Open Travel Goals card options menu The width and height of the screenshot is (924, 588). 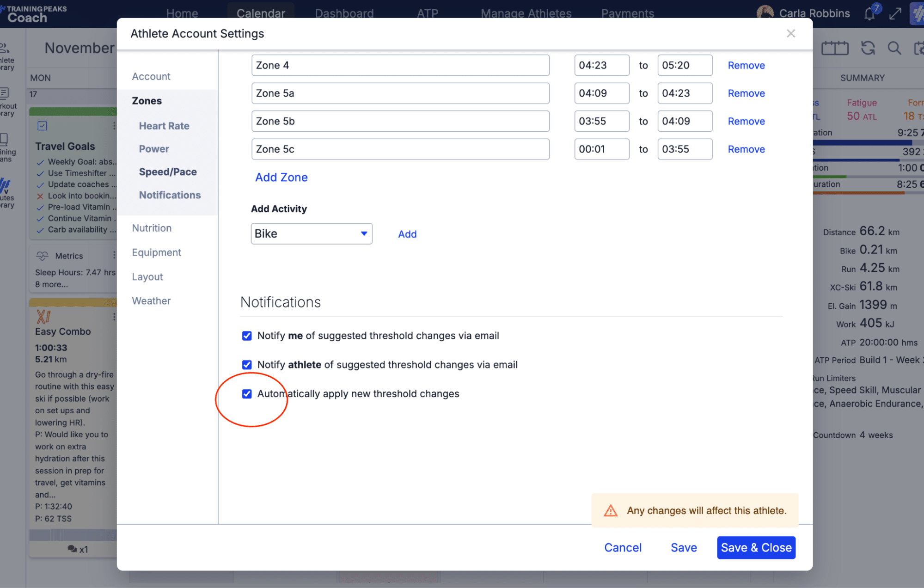tap(114, 126)
